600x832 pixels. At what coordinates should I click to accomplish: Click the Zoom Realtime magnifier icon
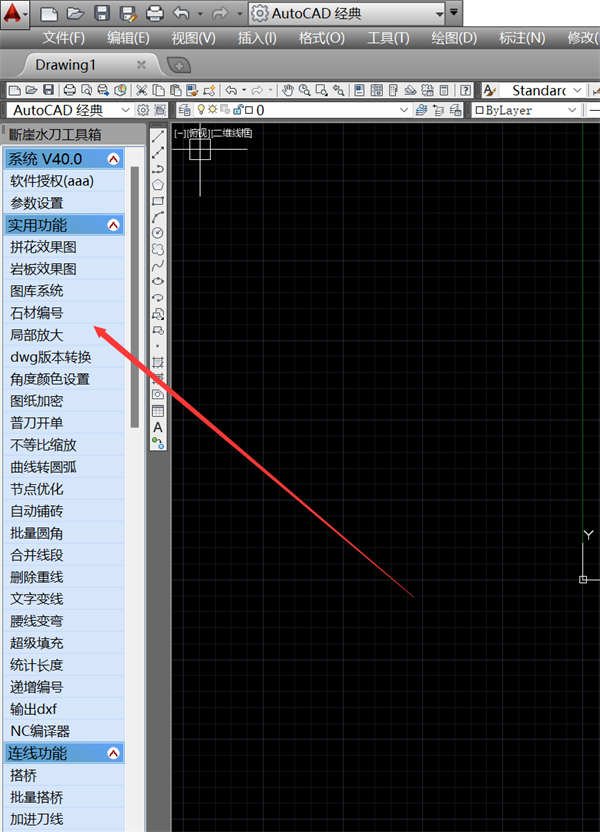point(305,90)
